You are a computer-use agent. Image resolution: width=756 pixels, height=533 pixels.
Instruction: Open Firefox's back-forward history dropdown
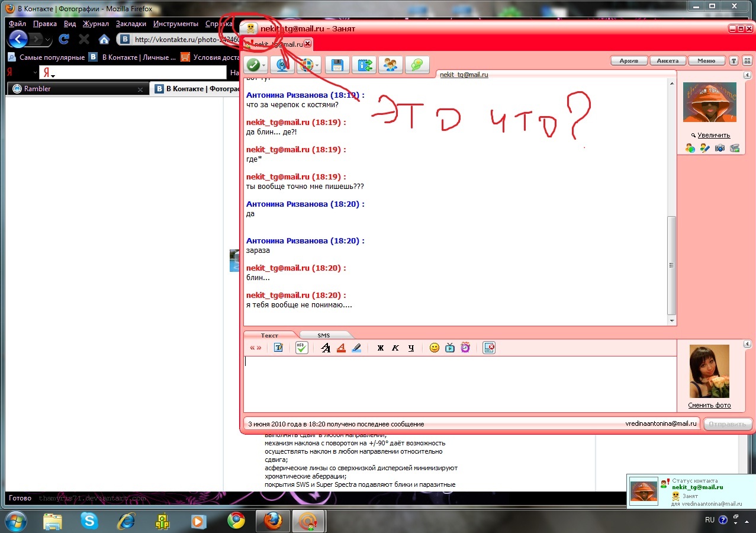coord(49,40)
